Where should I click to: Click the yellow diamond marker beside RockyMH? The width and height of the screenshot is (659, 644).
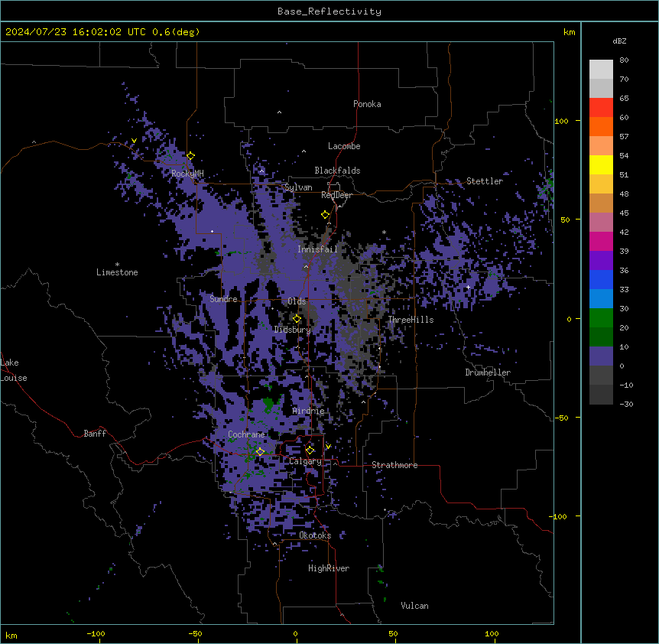point(190,156)
